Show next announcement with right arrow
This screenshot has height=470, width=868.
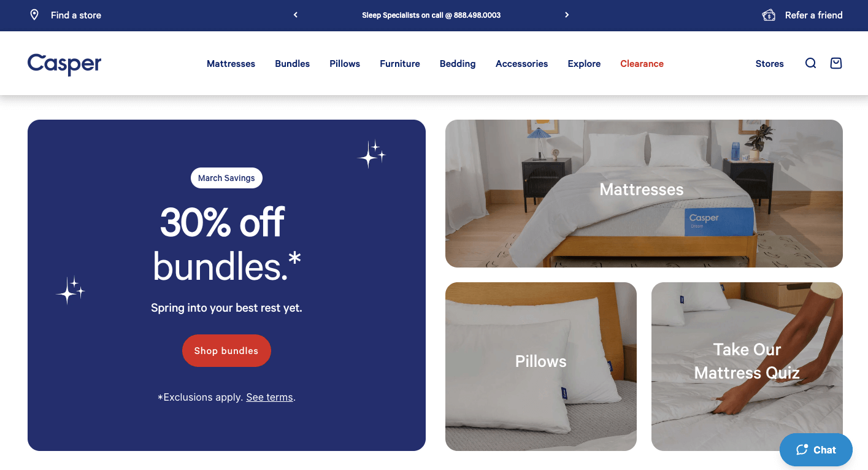click(567, 15)
